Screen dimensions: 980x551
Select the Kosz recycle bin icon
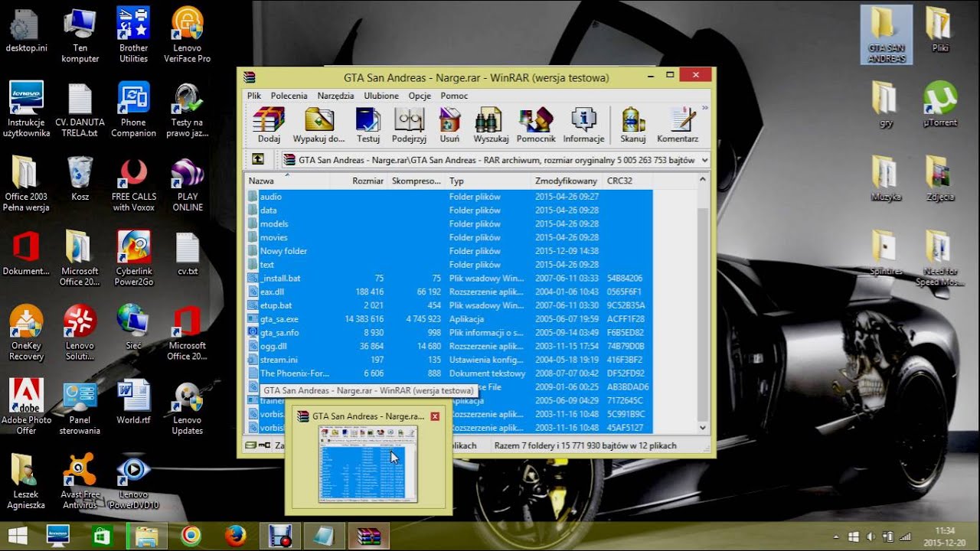pyautogui.click(x=80, y=178)
